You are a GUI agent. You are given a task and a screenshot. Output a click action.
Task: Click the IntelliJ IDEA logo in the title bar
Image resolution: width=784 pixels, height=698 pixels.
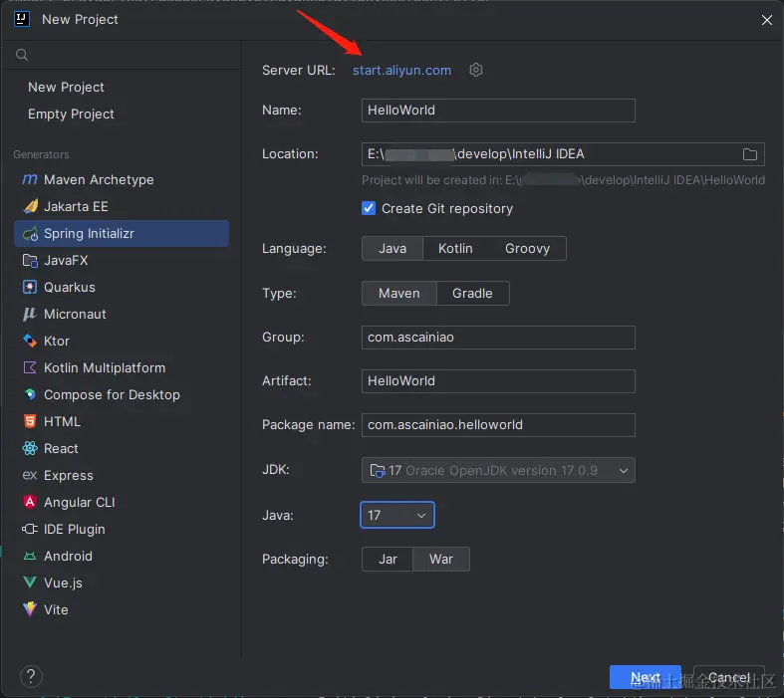[x=22, y=19]
